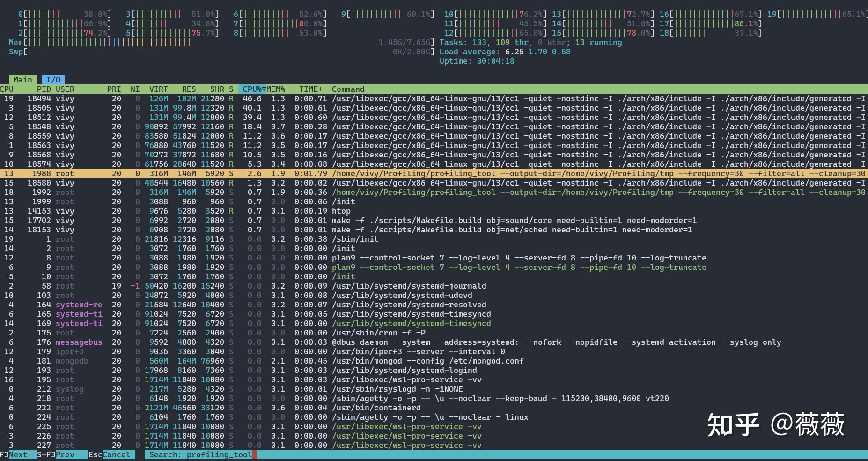868x461 pixels.
Task: Select the iperf3 server process row
Action: [375, 351]
